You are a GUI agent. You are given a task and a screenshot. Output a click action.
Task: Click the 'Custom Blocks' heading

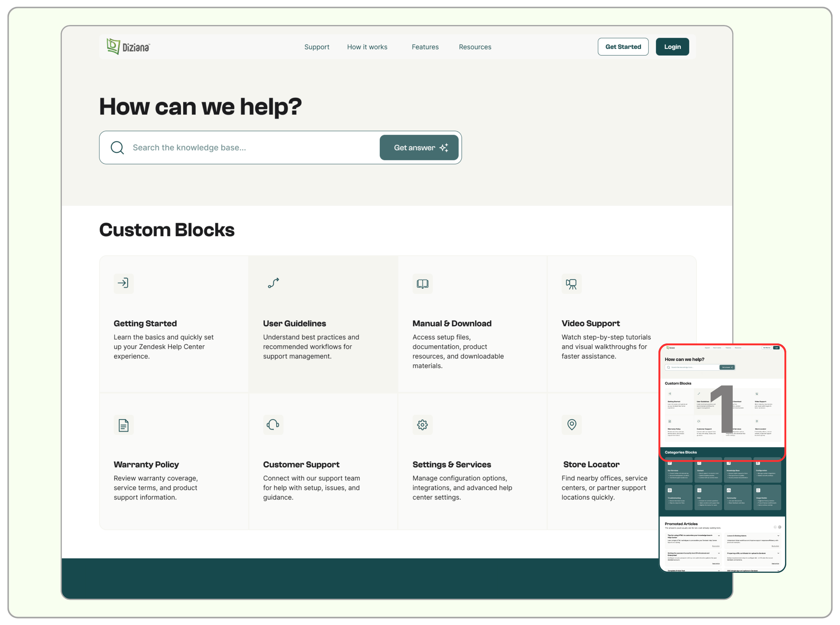pyautogui.click(x=167, y=230)
